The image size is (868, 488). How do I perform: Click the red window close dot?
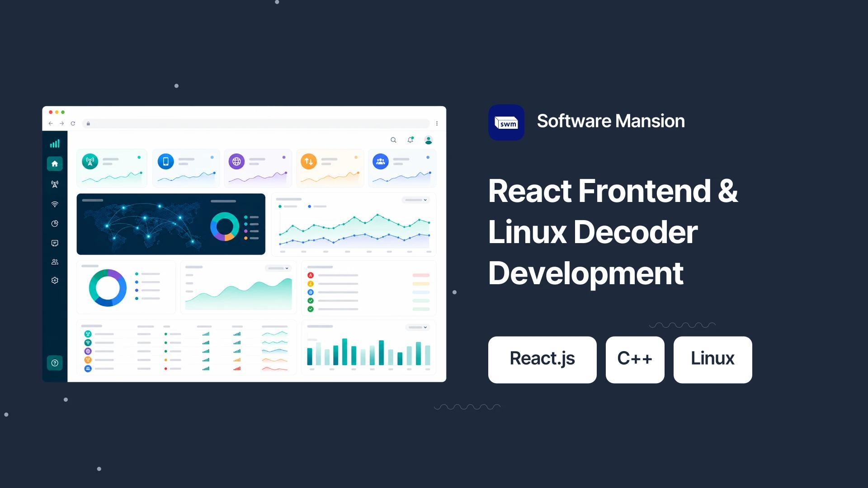click(51, 112)
